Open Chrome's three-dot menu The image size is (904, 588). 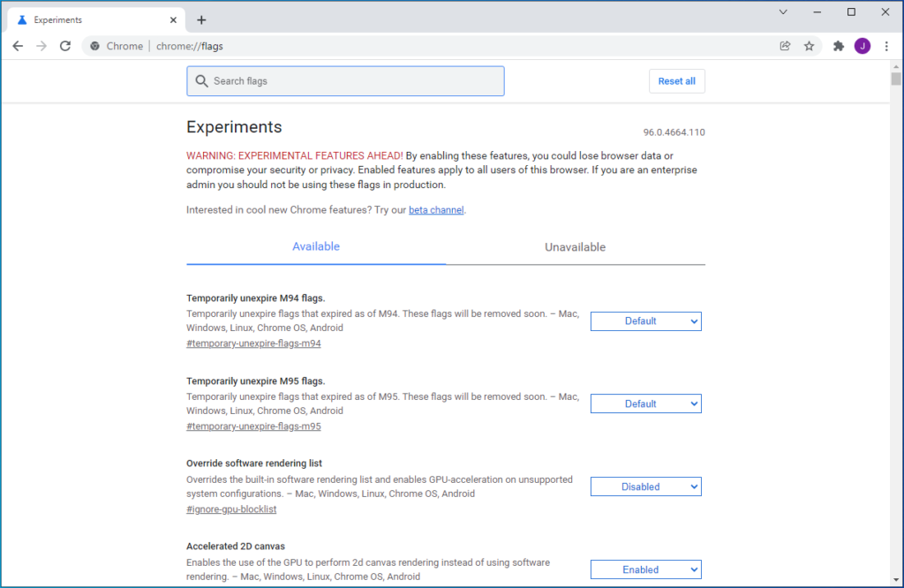coord(886,45)
